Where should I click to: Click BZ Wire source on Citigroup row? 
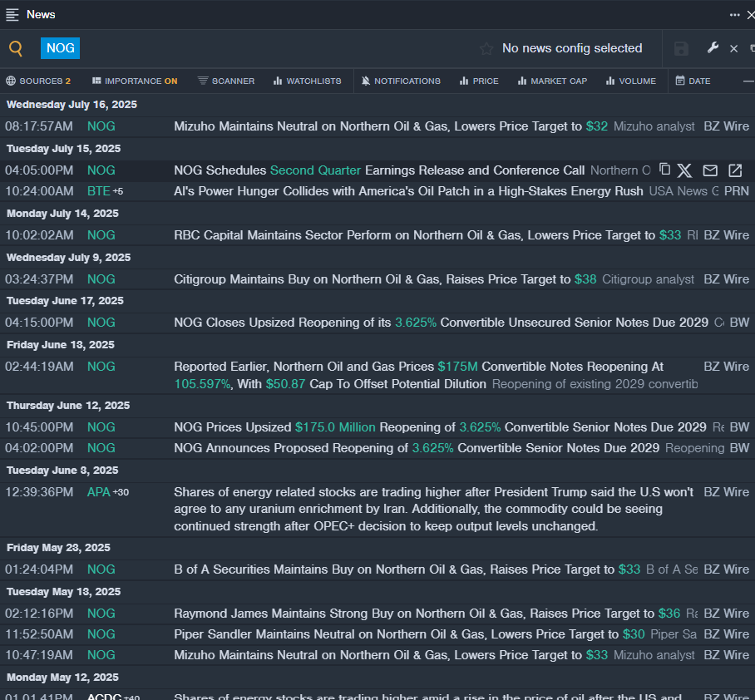click(x=726, y=279)
